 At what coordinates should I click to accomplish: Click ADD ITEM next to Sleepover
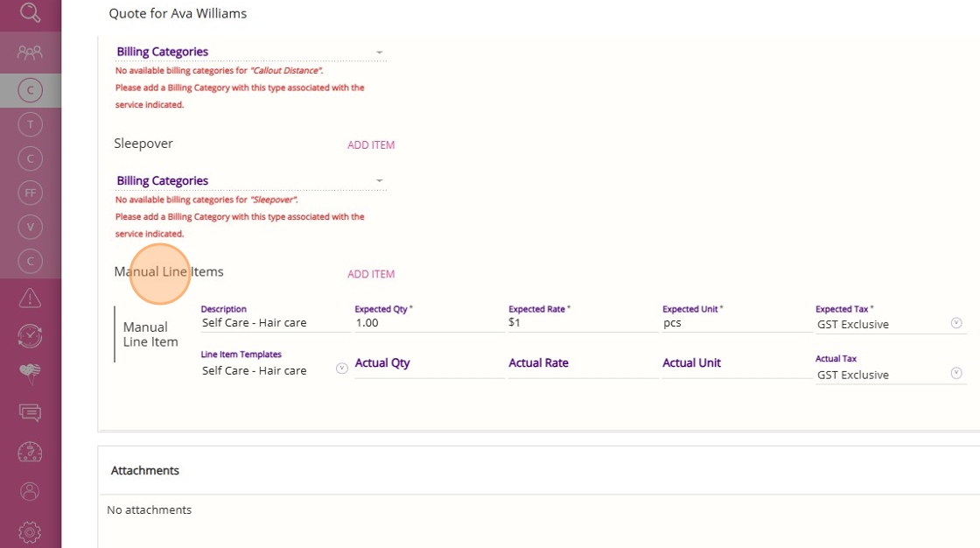pos(371,145)
